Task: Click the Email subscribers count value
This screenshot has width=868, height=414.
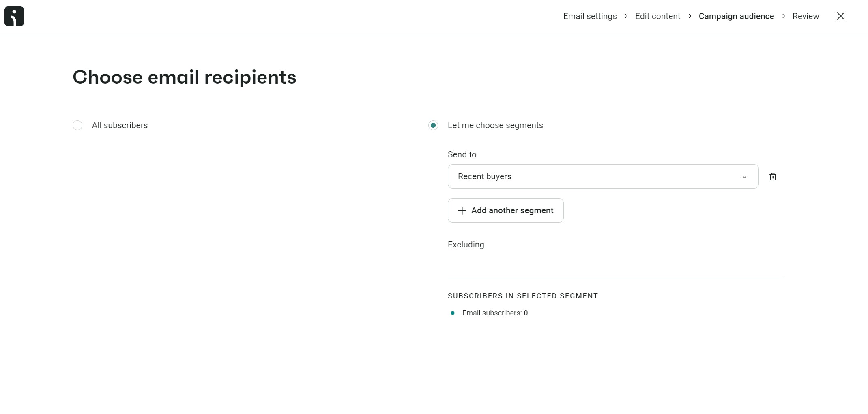Action: click(x=526, y=313)
